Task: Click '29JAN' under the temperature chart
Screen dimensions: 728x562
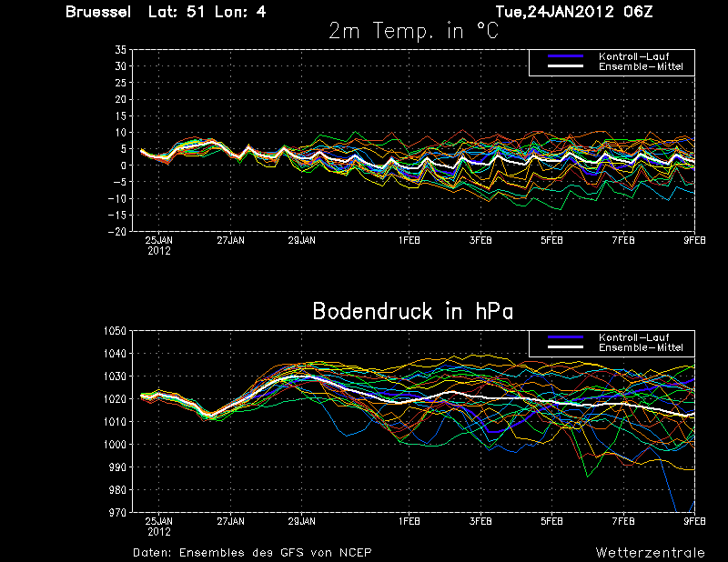Action: point(302,240)
